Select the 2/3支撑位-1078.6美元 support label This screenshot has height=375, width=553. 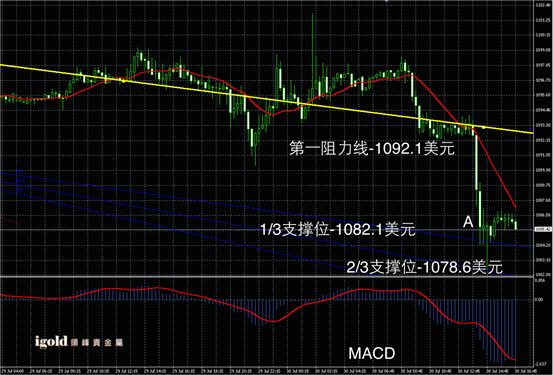click(x=424, y=267)
